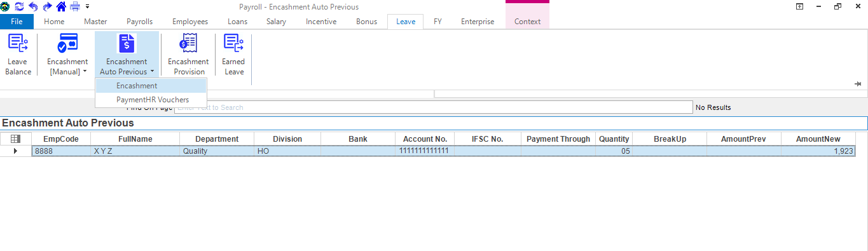The height and width of the screenshot is (251, 868).
Task: Click the Quantity column header
Action: 614,139
